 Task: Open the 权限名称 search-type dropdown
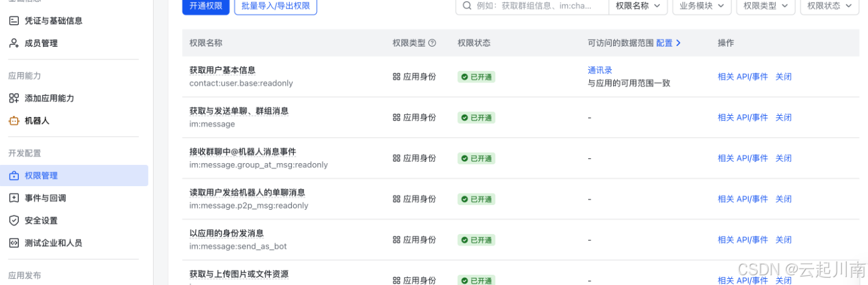pos(638,6)
